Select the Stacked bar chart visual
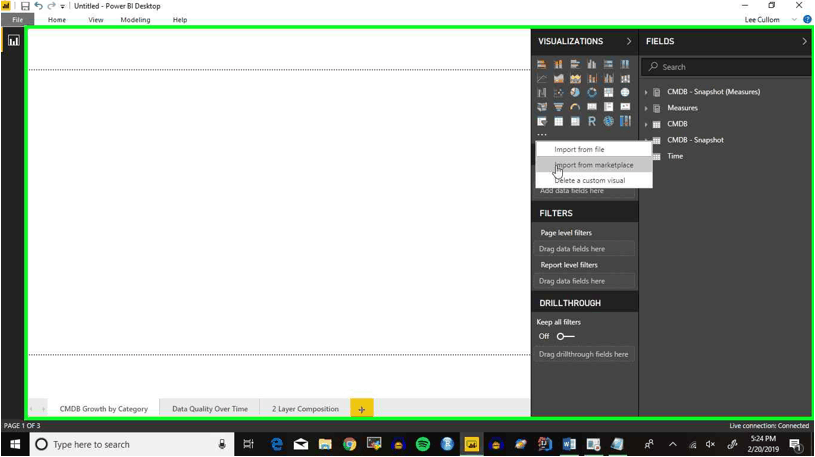 [x=542, y=64]
